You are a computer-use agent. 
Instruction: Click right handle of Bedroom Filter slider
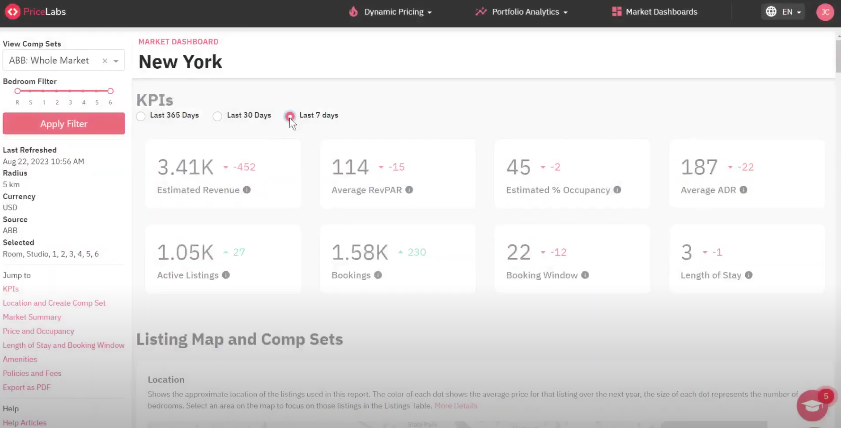click(x=110, y=91)
